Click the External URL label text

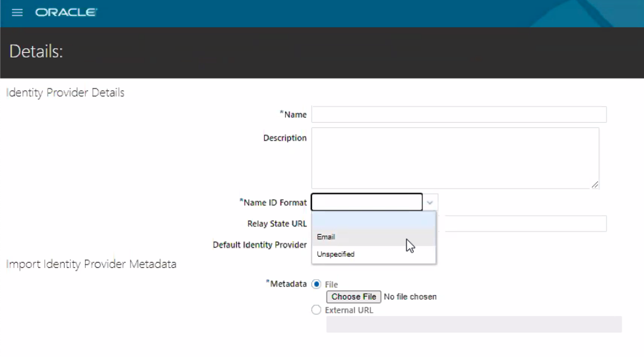coord(349,310)
